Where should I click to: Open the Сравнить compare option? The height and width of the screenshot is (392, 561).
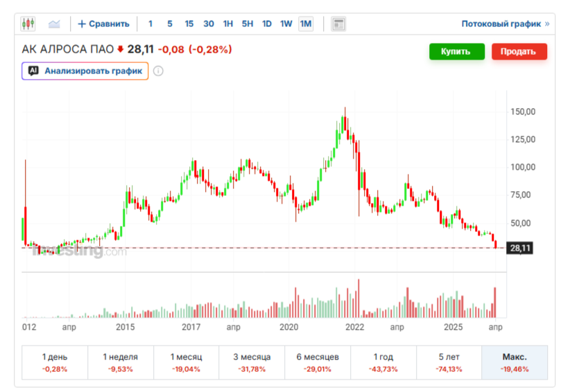point(104,24)
